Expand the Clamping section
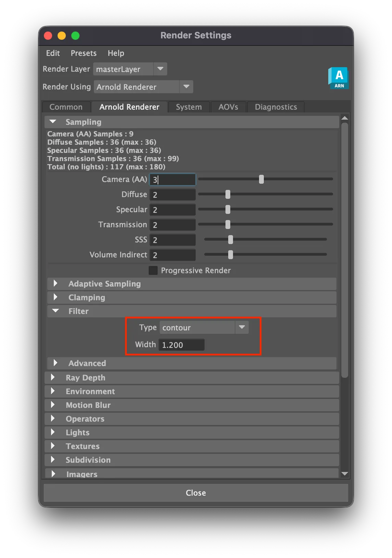Screen dimensions: 392x558 click(x=192, y=298)
